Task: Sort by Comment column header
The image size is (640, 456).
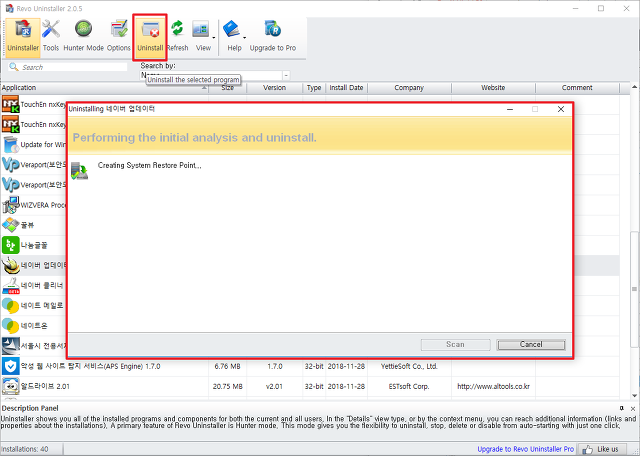Action: (577, 88)
